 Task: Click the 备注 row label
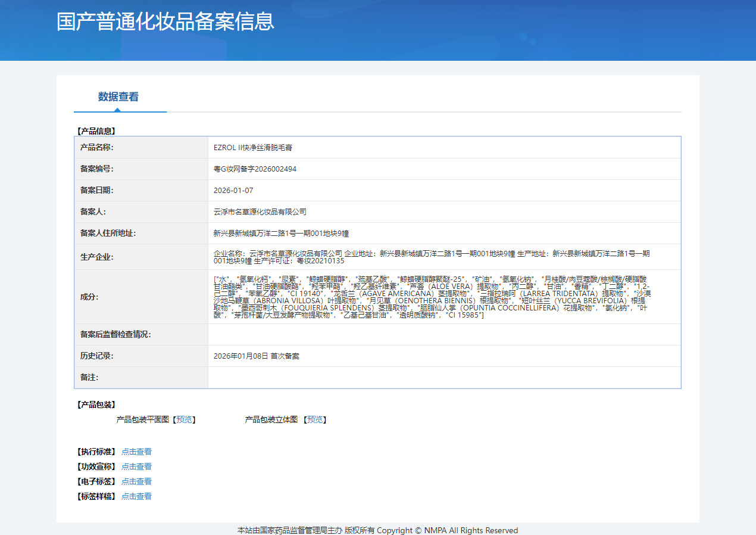(89, 377)
